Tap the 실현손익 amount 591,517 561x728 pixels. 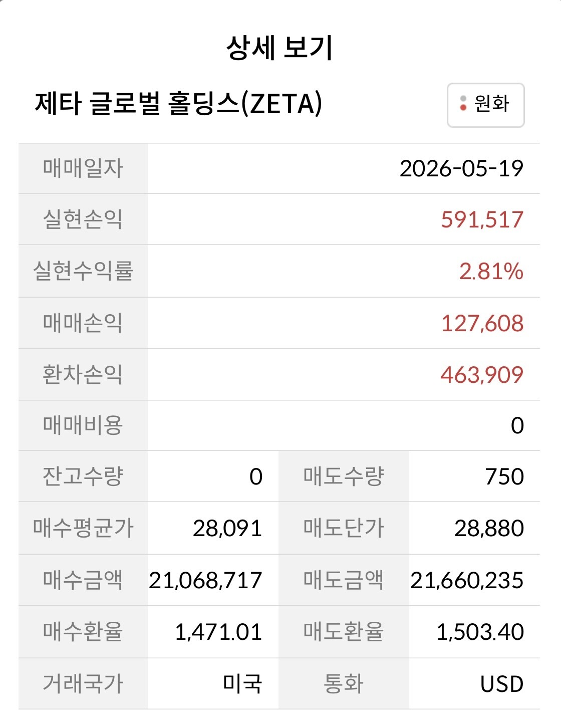tap(482, 220)
